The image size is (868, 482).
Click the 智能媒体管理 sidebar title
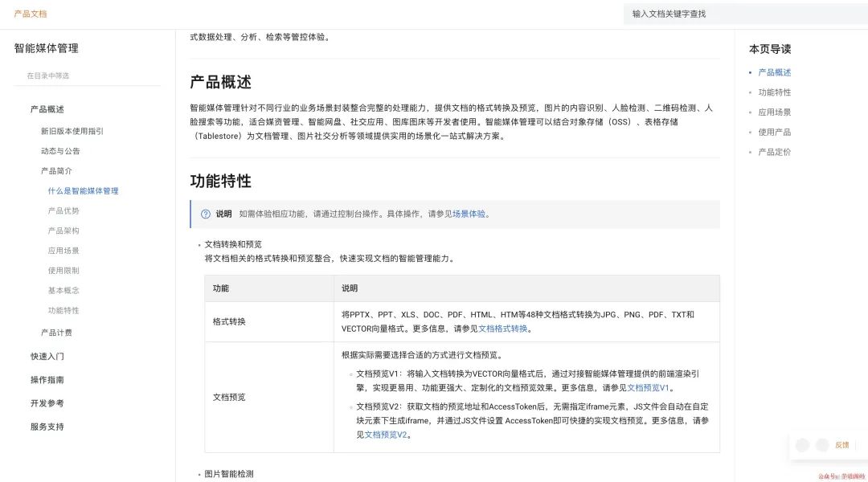tap(46, 48)
